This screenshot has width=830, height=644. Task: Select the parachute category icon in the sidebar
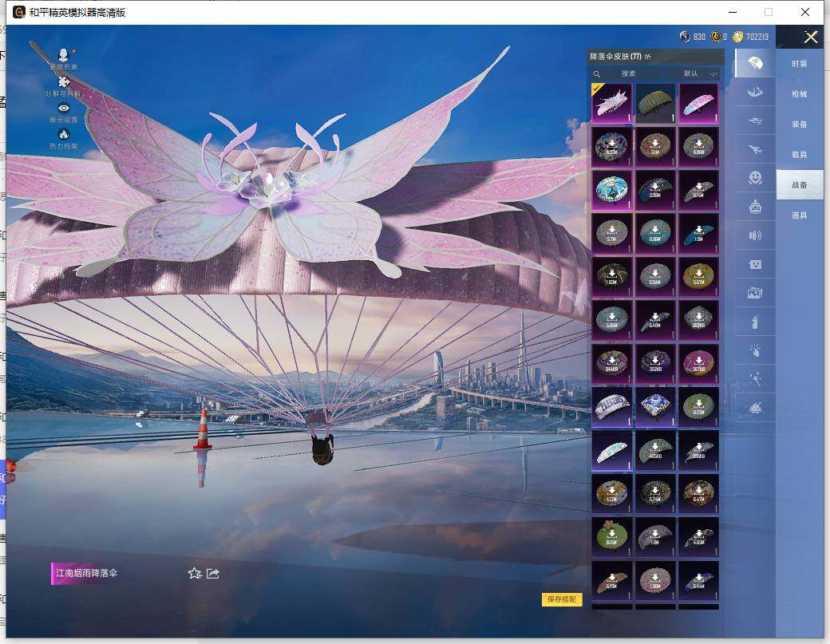(x=755, y=64)
